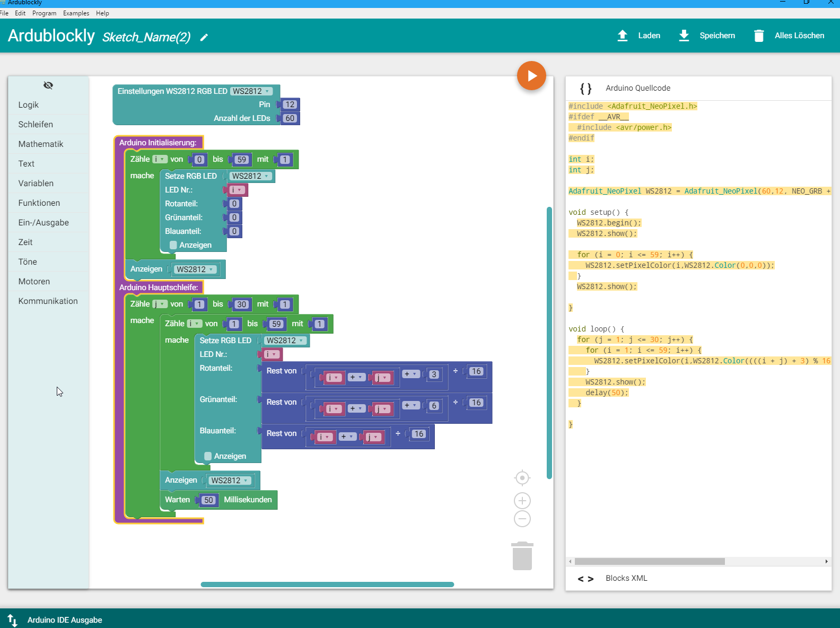This screenshot has width=840, height=628.
Task: Open WS2812 dropdown in first Setze RGB LED
Action: pos(251,176)
